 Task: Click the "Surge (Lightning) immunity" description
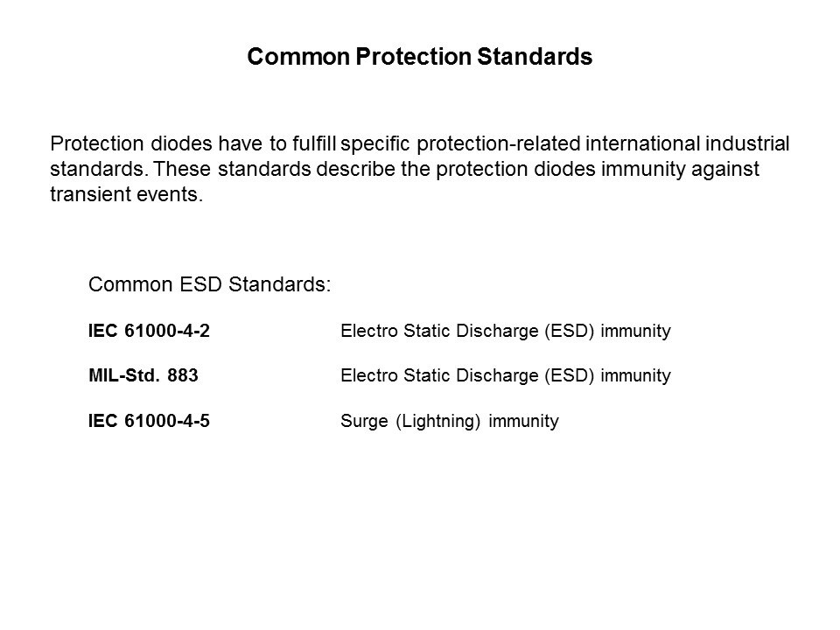(x=449, y=422)
